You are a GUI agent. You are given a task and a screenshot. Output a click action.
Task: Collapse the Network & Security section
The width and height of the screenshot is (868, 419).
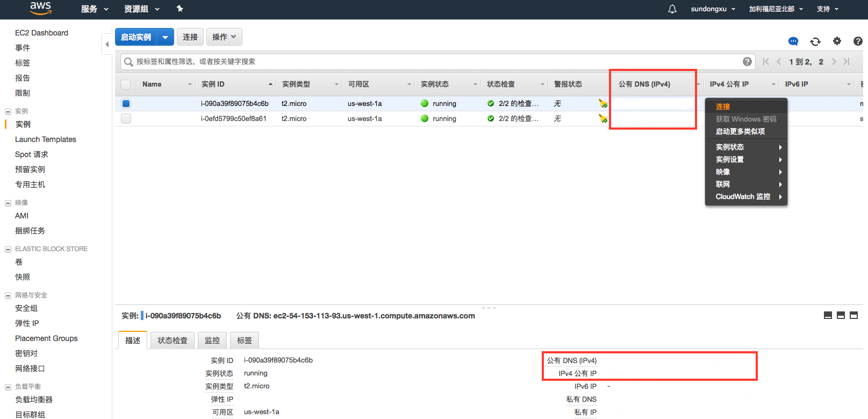8,296
